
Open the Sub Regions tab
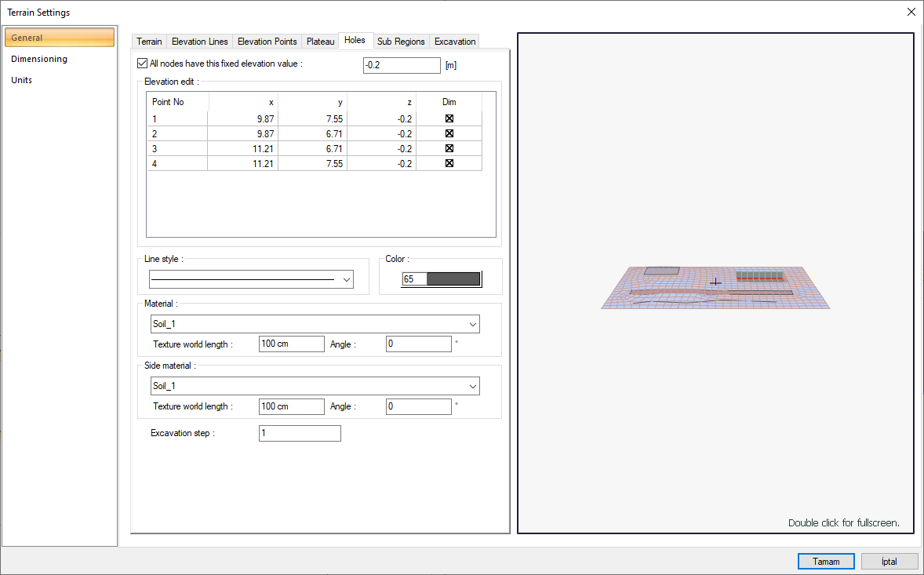click(401, 42)
